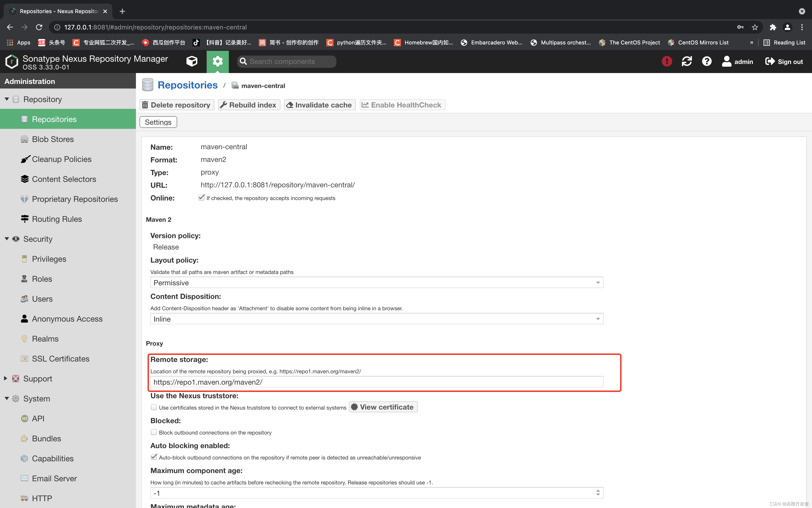The width and height of the screenshot is (812, 508).
Task: Open the Browse cube icon in the header
Action: pyautogui.click(x=192, y=61)
